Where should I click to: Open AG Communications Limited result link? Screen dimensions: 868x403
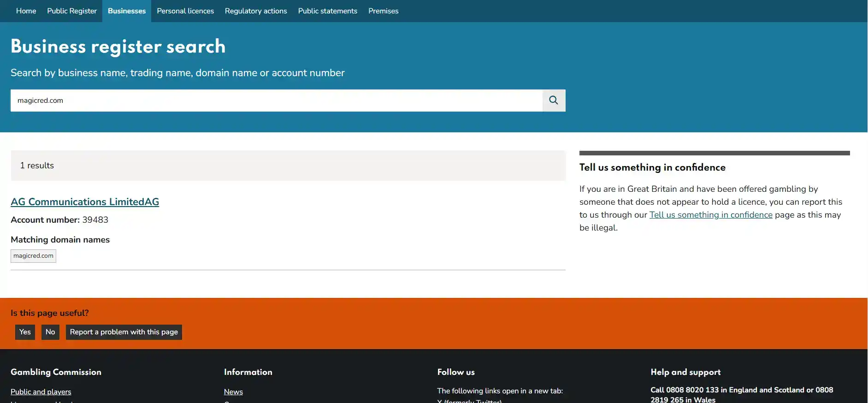tap(85, 202)
